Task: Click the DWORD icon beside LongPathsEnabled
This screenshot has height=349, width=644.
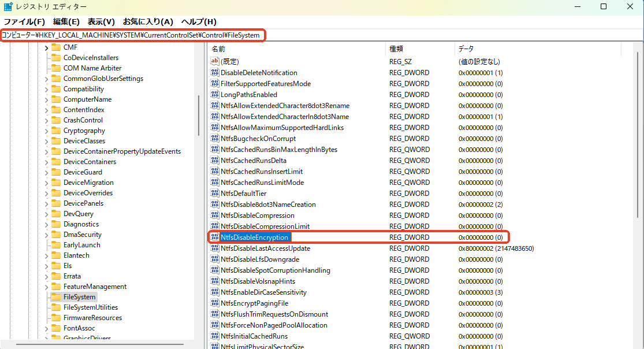Action: tap(214, 94)
